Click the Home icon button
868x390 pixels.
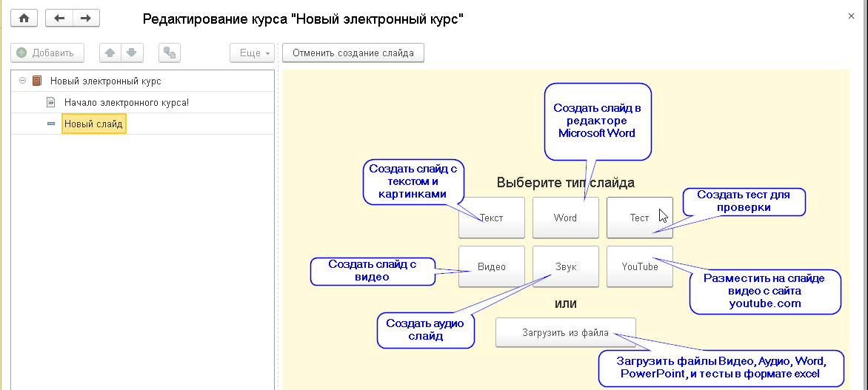tap(24, 19)
